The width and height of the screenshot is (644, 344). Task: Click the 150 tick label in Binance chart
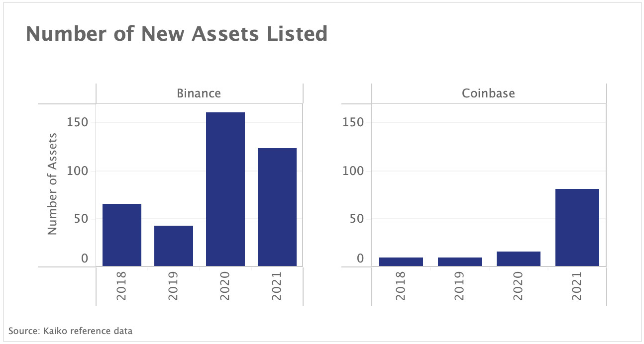point(77,122)
